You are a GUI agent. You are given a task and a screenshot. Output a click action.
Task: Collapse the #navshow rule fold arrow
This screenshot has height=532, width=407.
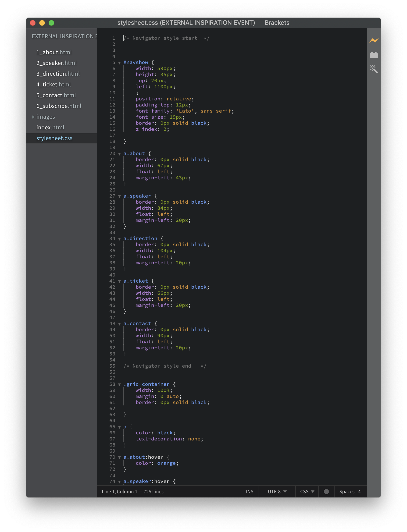click(119, 63)
